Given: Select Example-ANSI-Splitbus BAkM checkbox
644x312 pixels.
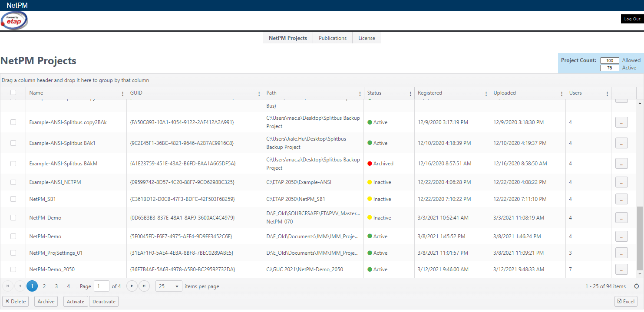Looking at the screenshot, I should [13, 164].
